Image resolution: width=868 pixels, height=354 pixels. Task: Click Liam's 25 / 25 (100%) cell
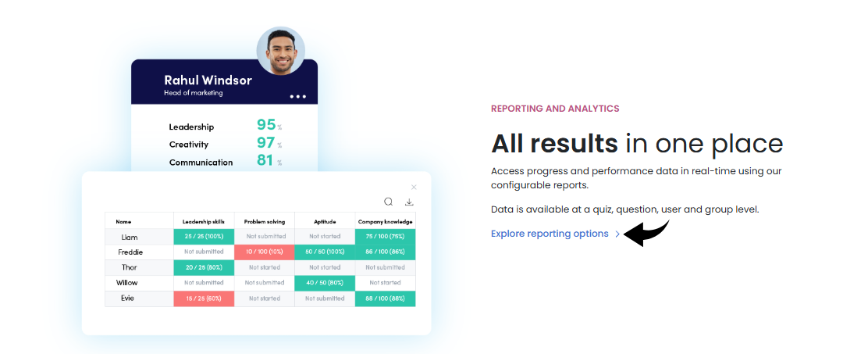(204, 237)
